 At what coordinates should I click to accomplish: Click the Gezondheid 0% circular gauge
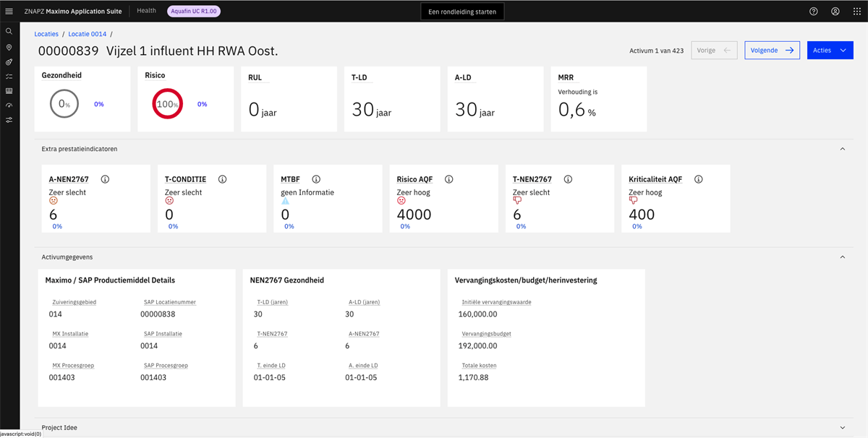point(64,104)
